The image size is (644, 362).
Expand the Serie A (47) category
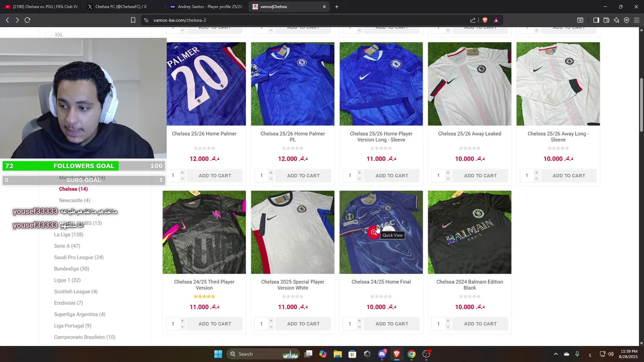point(67,246)
